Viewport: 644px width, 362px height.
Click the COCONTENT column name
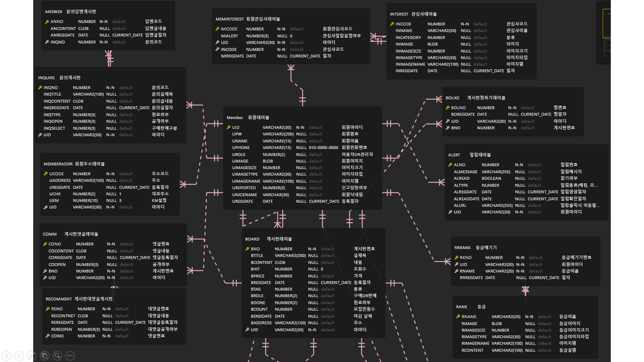61,251
